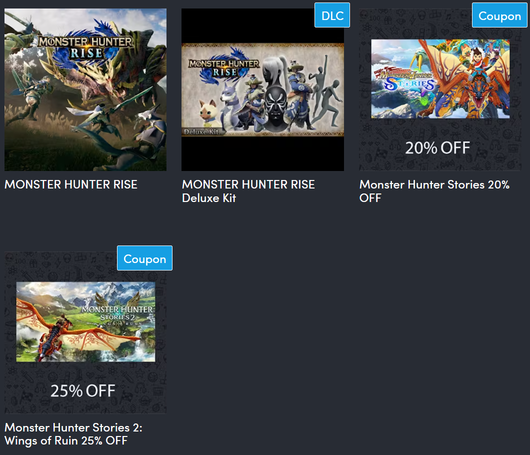Click Coupon badge on Monster Hunter Stories
530x455 pixels.
coord(500,15)
